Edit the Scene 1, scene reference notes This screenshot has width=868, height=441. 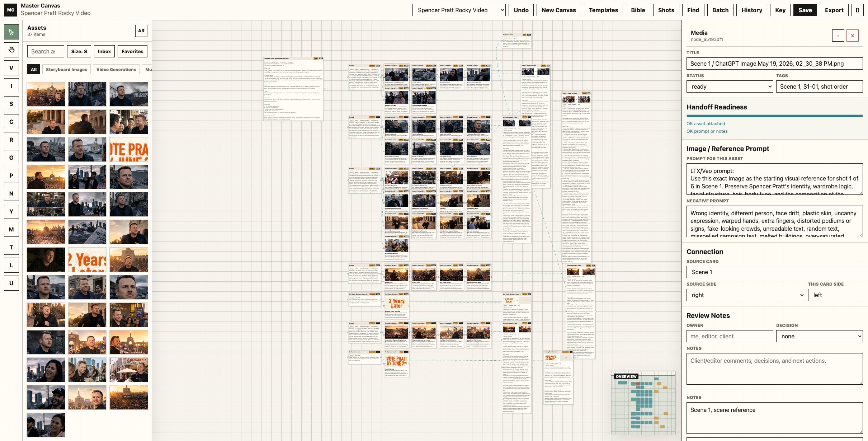(774, 418)
